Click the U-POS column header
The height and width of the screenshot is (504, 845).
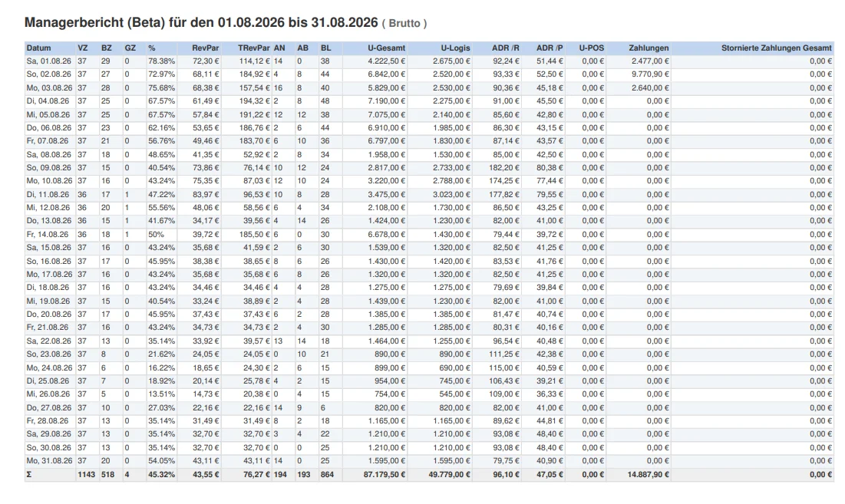pos(592,48)
